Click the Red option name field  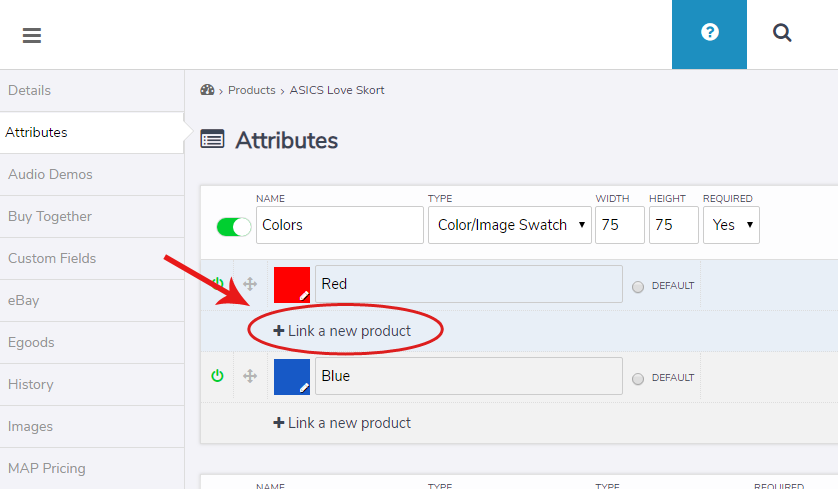469,284
